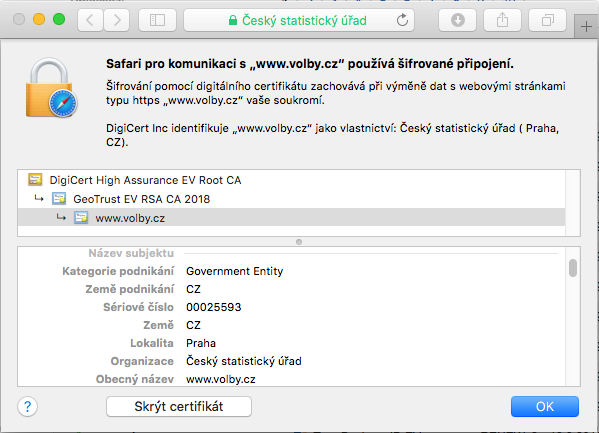Toggle the sidebar button in toolbar
599x433 pixels.
coord(157,20)
